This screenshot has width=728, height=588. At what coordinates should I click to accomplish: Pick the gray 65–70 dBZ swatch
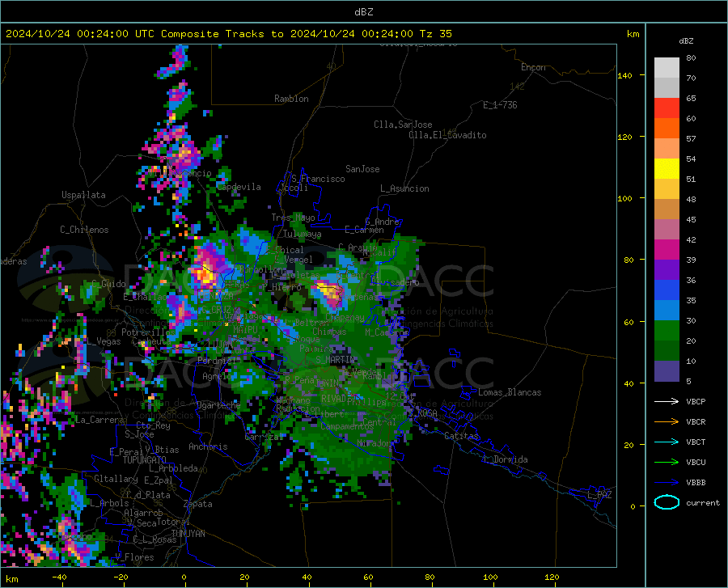tap(667, 88)
